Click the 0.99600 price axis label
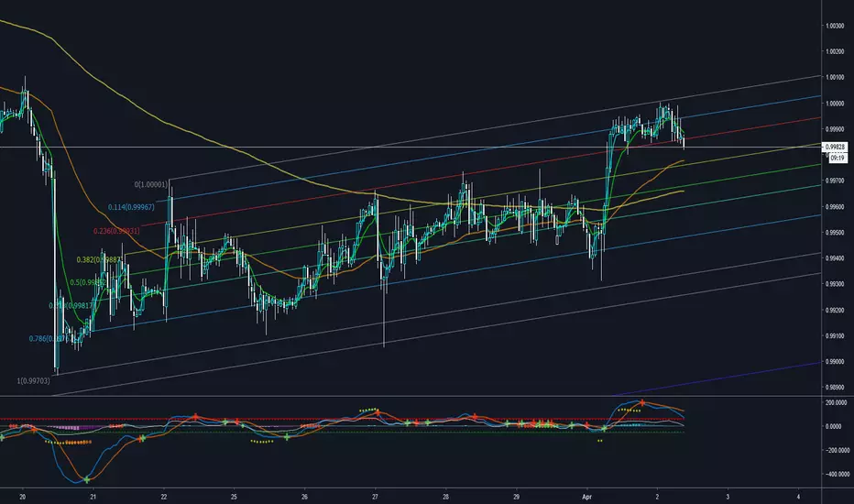This screenshot has width=854, height=504. point(835,207)
